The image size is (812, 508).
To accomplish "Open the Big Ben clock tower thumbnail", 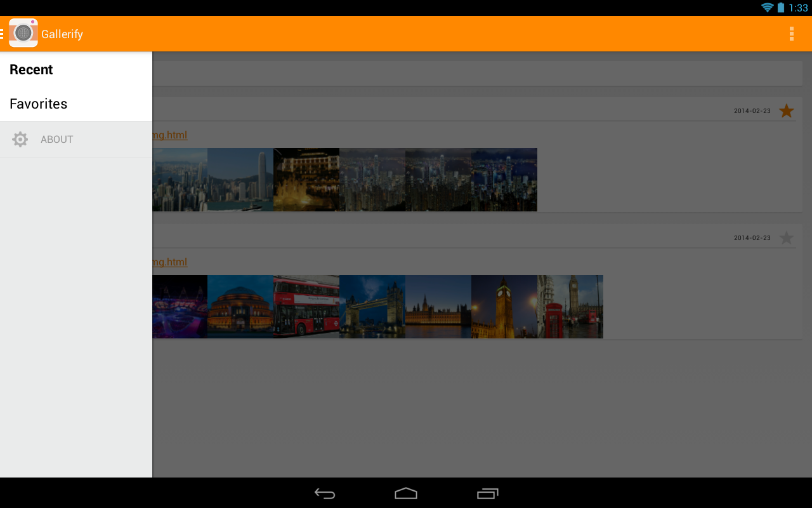I will pyautogui.click(x=504, y=307).
